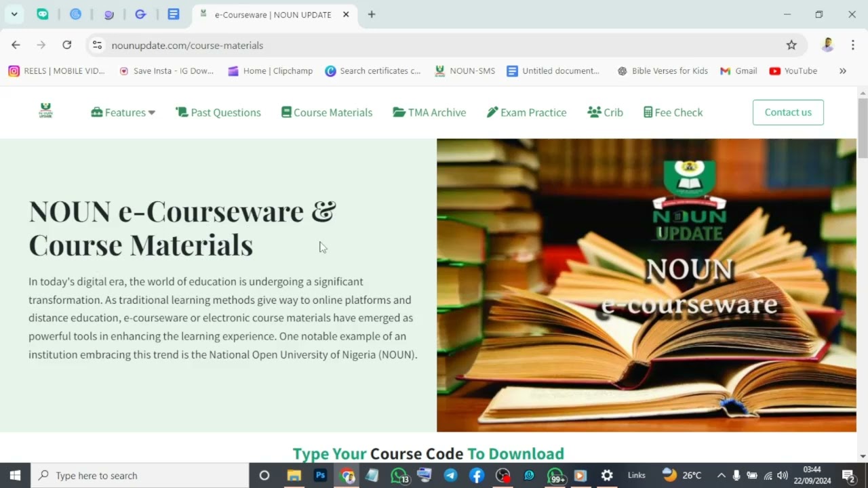Open the Features dropdown menu
This screenshot has width=868, height=488.
tap(123, 113)
